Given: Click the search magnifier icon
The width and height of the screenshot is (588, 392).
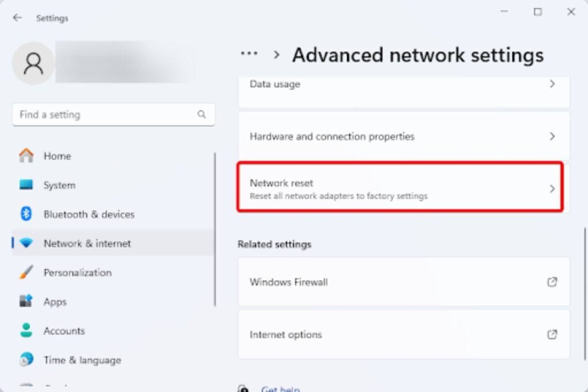Looking at the screenshot, I should pyautogui.click(x=202, y=114).
